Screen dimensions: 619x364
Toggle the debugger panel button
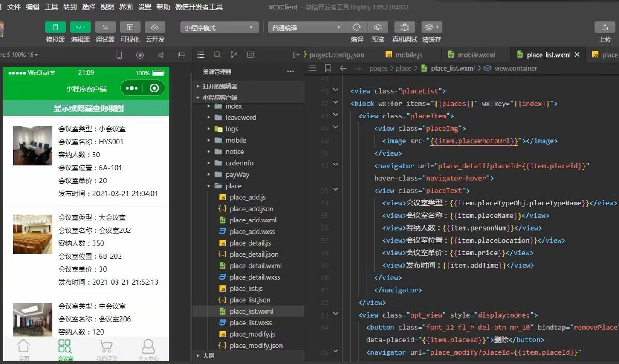(105, 27)
